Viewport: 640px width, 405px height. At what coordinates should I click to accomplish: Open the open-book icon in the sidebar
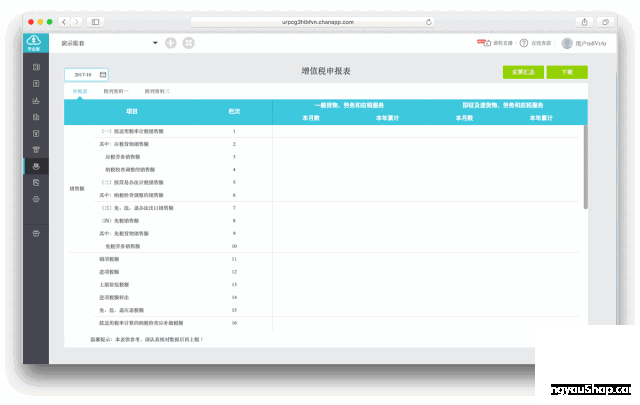tap(36, 67)
